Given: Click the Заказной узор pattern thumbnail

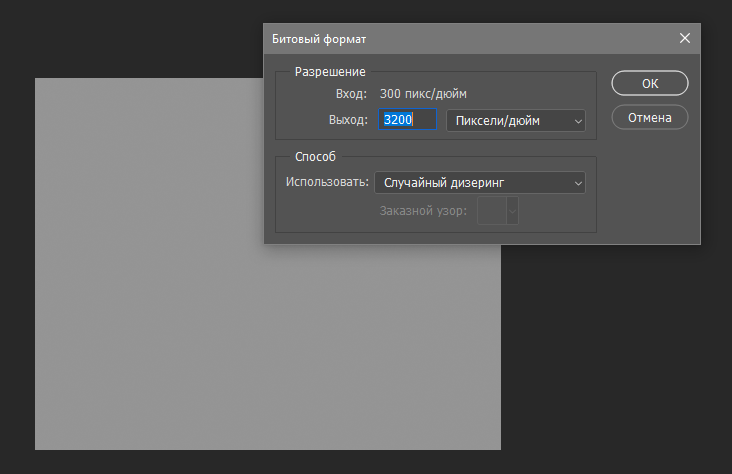Looking at the screenshot, I should tap(492, 211).
